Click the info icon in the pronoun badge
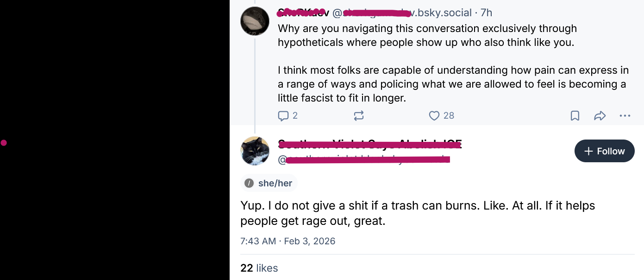 249,183
